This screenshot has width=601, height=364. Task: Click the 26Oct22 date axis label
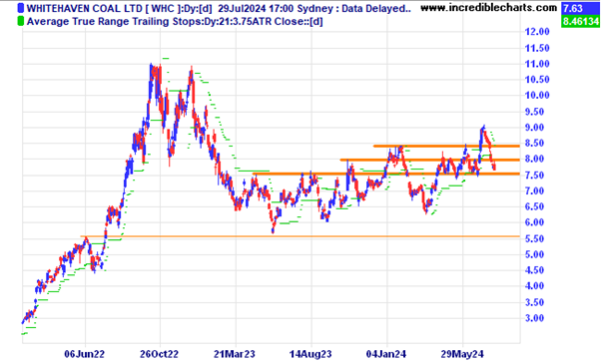coord(159,354)
